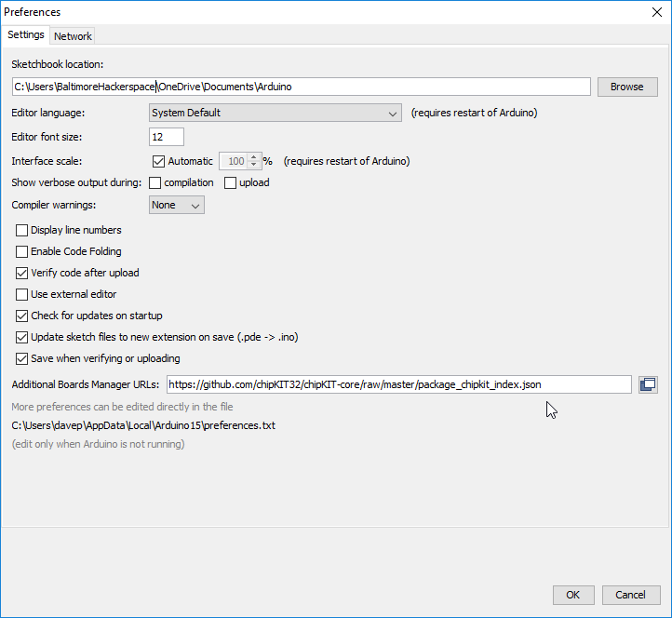Focus the Sketchbook location path field
This screenshot has width=672, height=618.
click(x=302, y=87)
